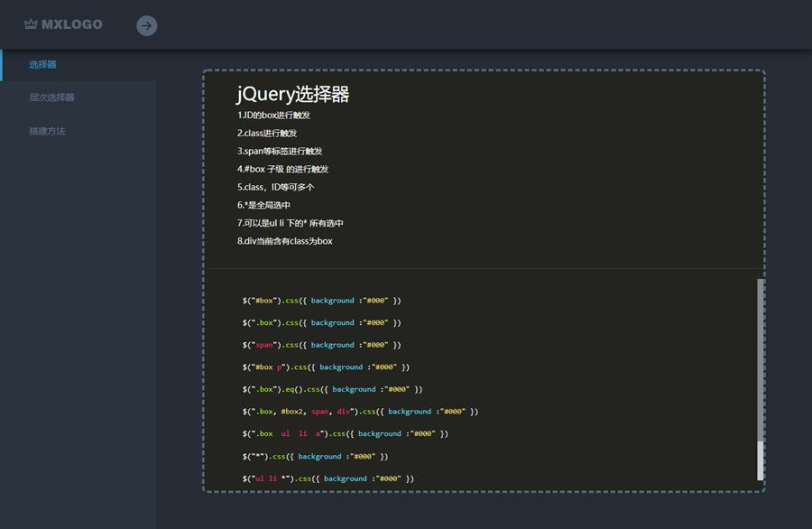Click the ".box, #box2, span, div" code line
The width and height of the screenshot is (812, 529).
(x=359, y=412)
